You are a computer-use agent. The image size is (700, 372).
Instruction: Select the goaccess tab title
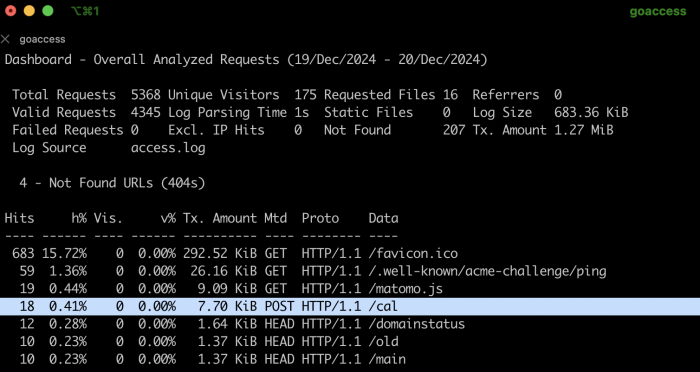[x=42, y=39]
